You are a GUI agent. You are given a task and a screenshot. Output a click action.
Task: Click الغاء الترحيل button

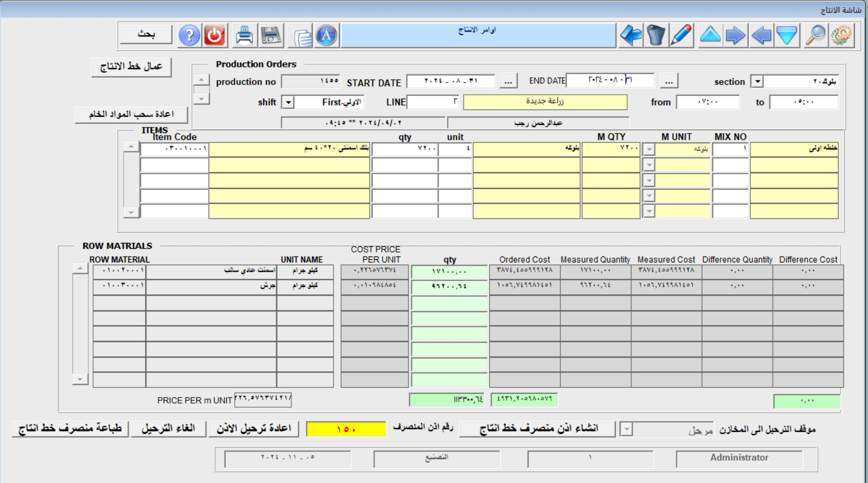(x=168, y=429)
